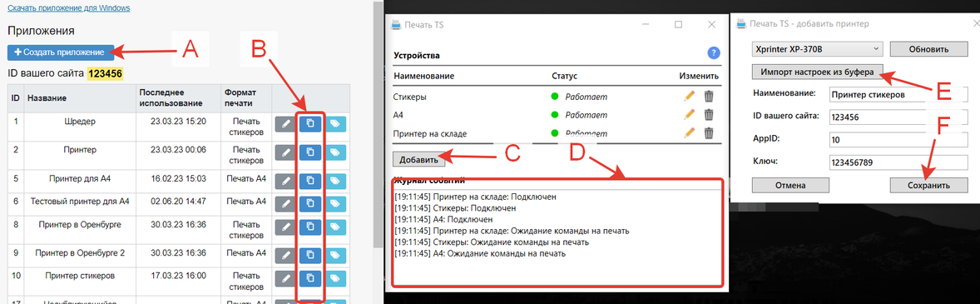980x304 pixels.
Task: Edit Стикеры device with pencil icon
Action: click(x=690, y=97)
